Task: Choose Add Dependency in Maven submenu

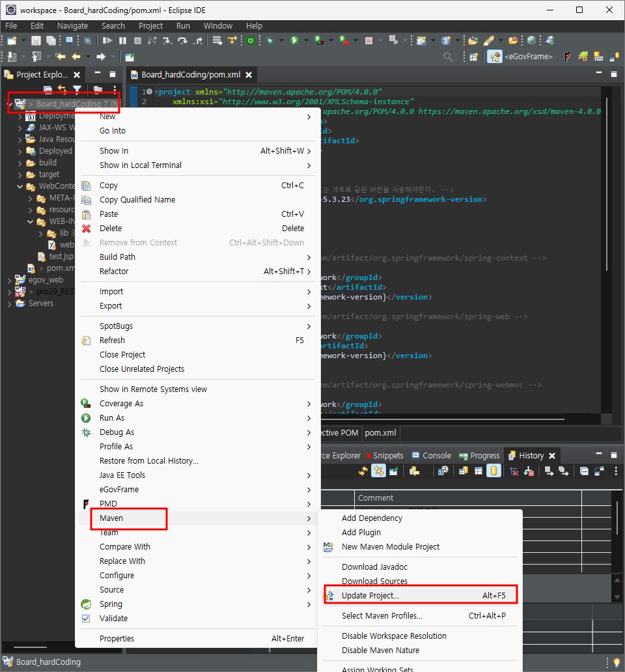Action: click(420, 518)
